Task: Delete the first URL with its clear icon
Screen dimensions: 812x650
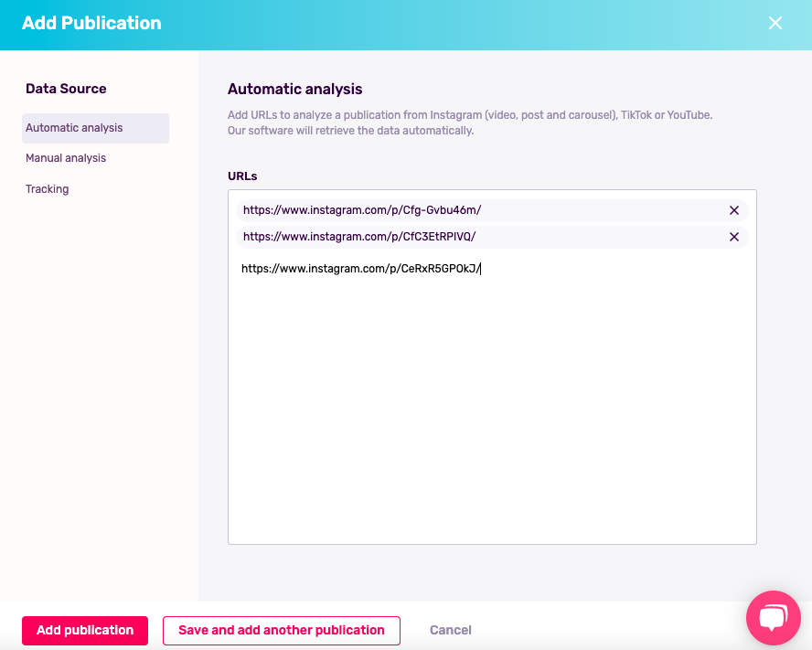Action: tap(733, 210)
